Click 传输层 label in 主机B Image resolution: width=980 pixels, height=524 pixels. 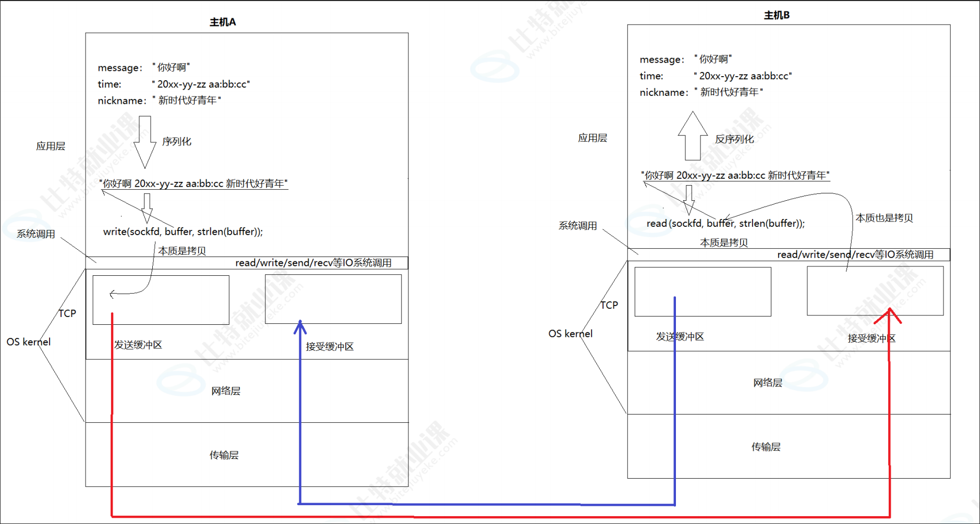(x=766, y=447)
